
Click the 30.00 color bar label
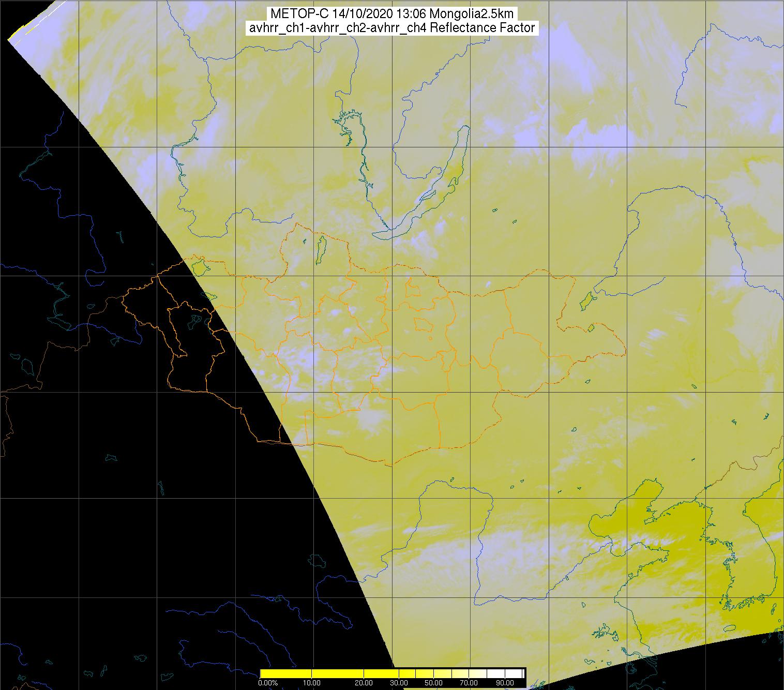[399, 683]
